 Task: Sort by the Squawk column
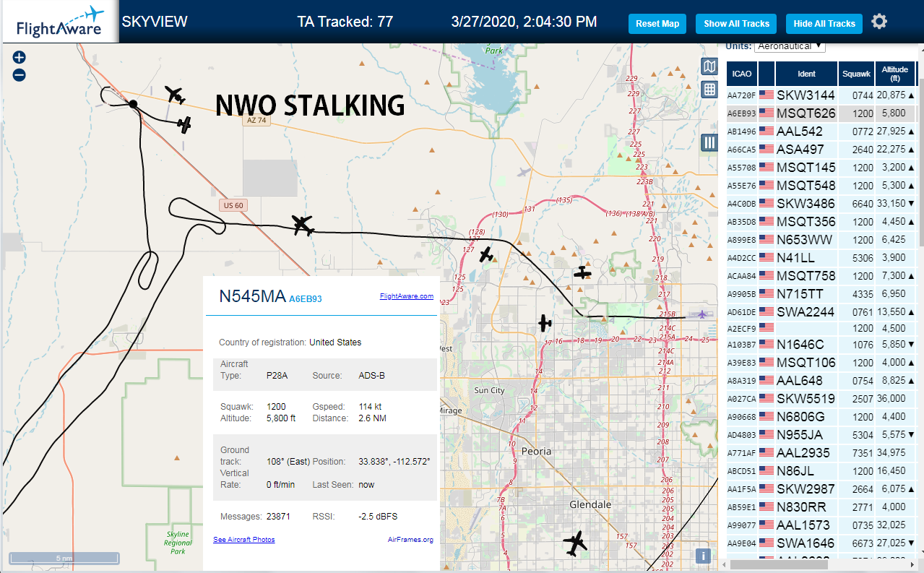[x=857, y=74]
